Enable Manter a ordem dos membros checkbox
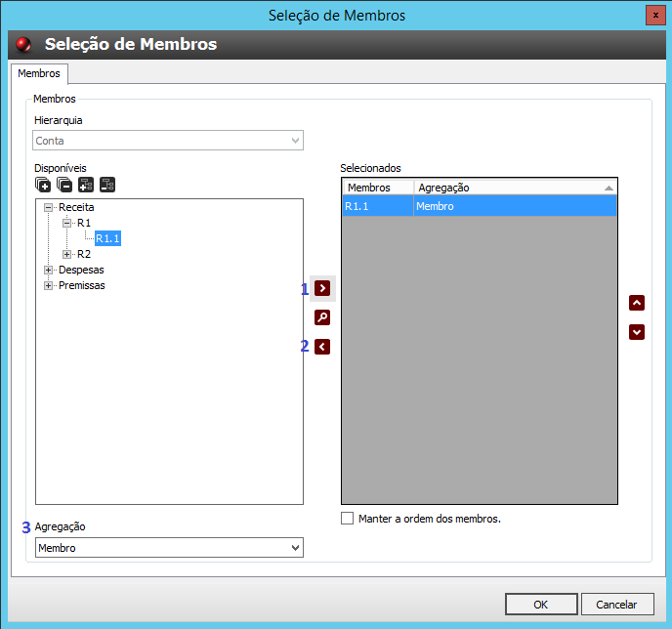This screenshot has width=672, height=629. click(x=347, y=519)
